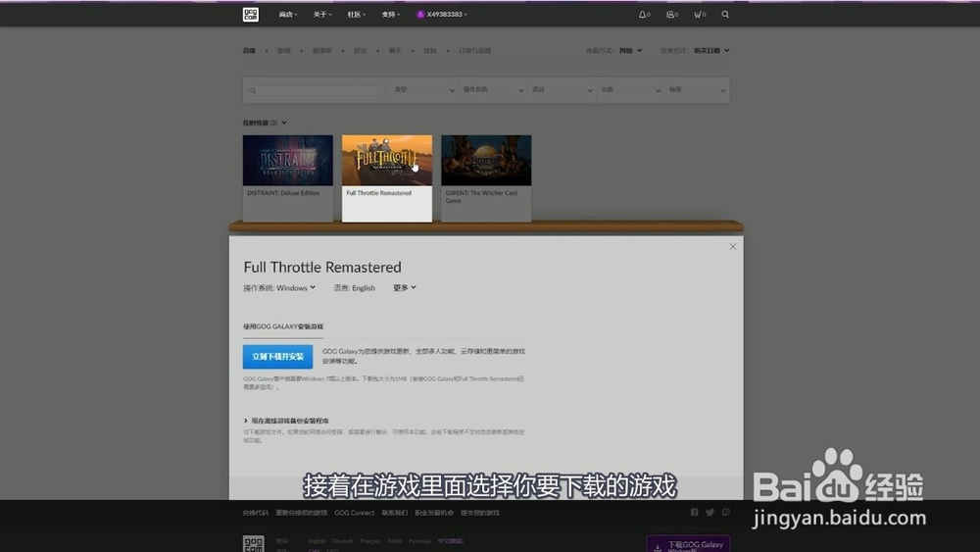Open GOG Facebook page icon in footer
This screenshot has width=980, height=552.
(695, 512)
